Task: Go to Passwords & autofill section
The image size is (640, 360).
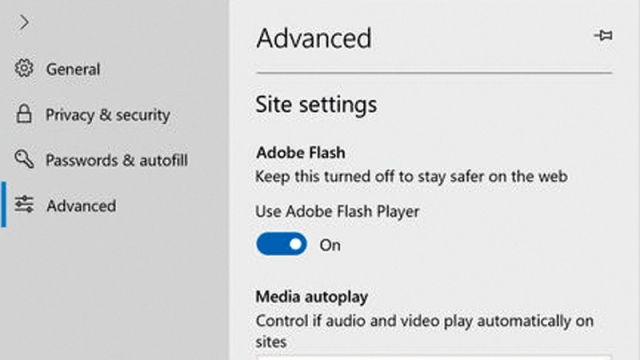Action: click(117, 160)
